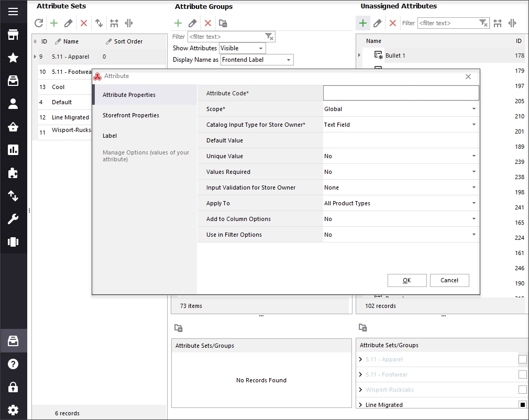This screenshot has width=529, height=420.
Task: Edit the selected unassigned attribute
Action: coord(378,23)
